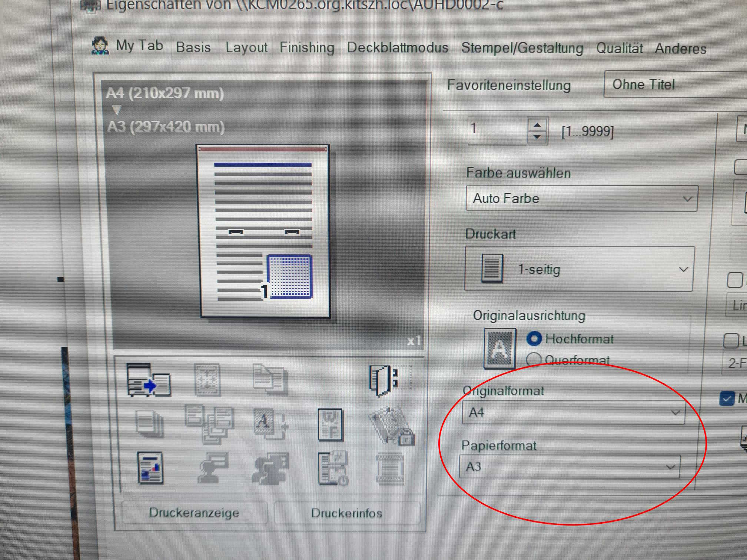Click the paper tray output icon with blue arrow
Viewport: 747px width, 560px height.
pos(148,380)
